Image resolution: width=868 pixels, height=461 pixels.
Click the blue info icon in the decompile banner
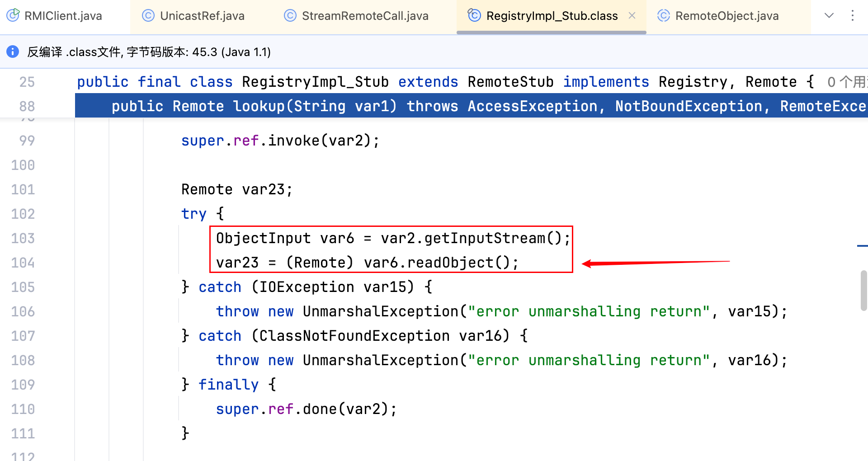click(13, 52)
